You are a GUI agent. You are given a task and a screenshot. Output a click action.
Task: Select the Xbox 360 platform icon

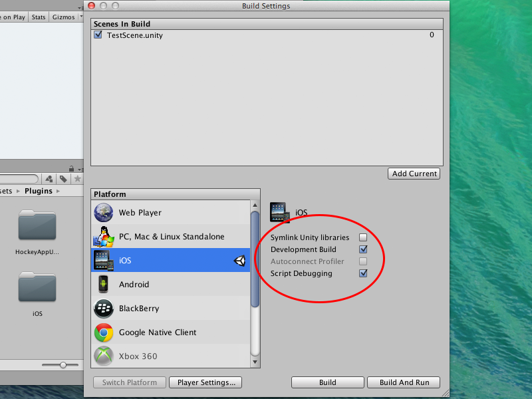pos(104,356)
